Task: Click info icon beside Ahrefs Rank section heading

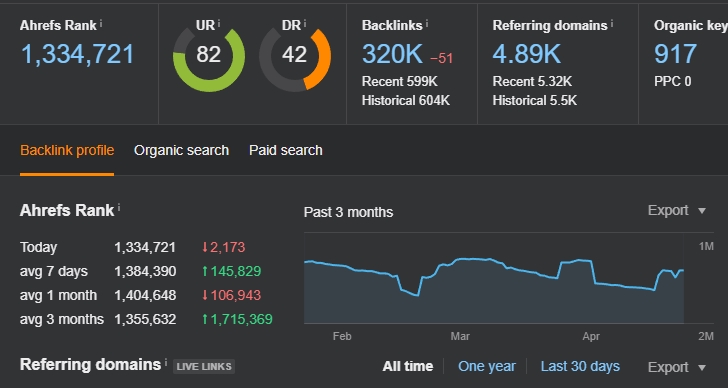Action: (119, 207)
